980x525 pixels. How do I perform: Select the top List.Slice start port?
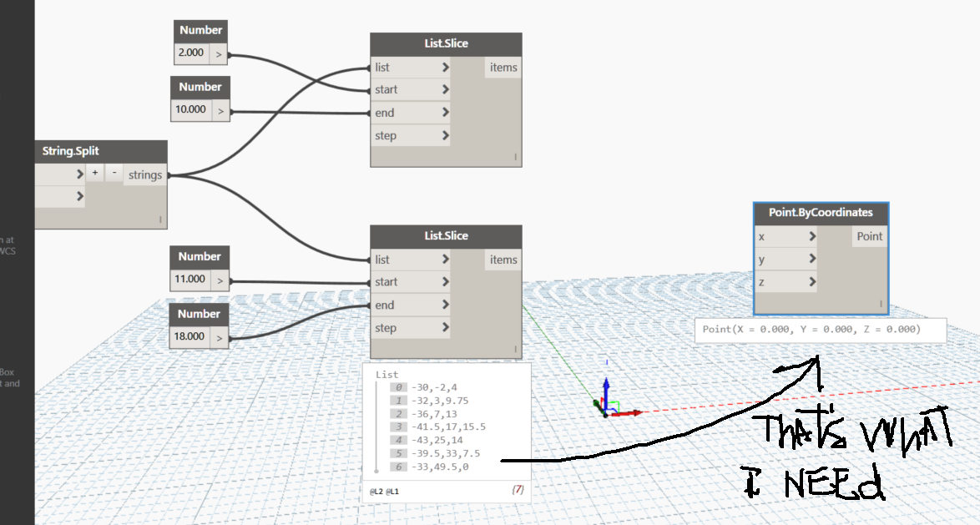click(411, 90)
